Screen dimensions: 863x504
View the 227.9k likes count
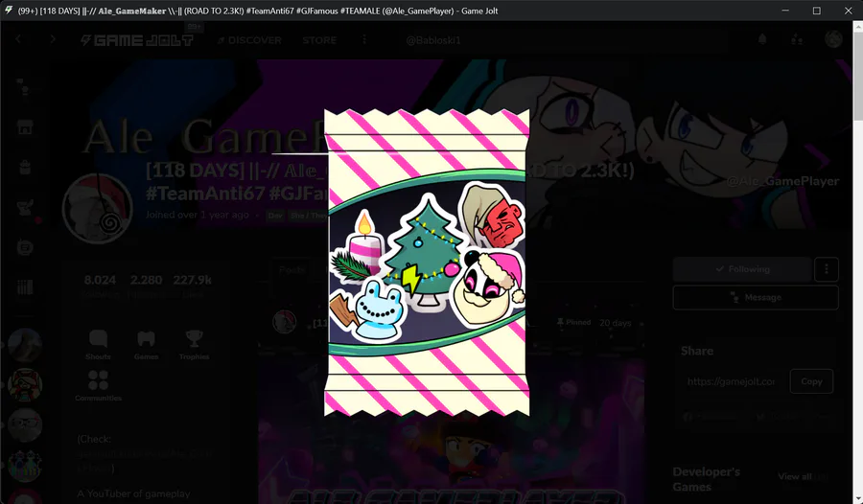pyautogui.click(x=192, y=286)
